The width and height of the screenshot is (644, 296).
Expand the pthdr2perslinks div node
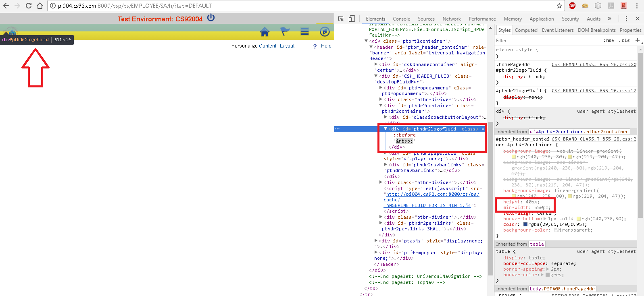pos(381,223)
